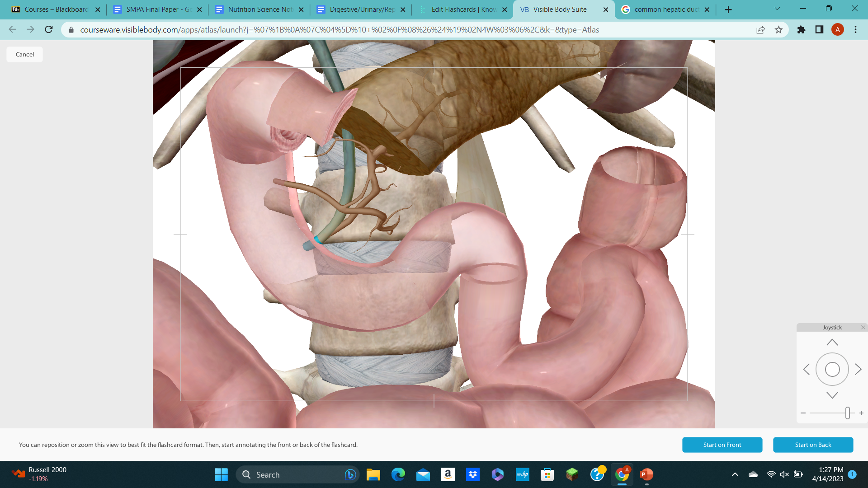This screenshot has width=868, height=488.
Task: Open Chrome three-dot menu
Action: click(855, 30)
